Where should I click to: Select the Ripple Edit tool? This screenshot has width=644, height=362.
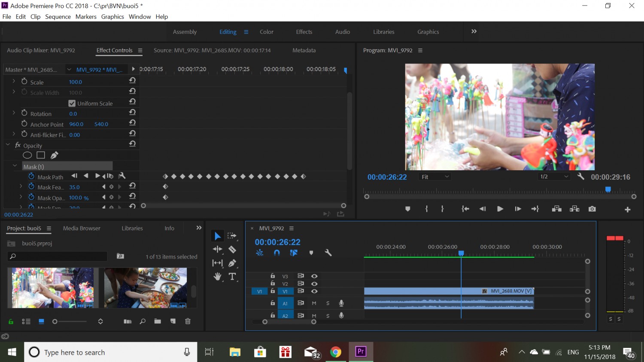(218, 249)
